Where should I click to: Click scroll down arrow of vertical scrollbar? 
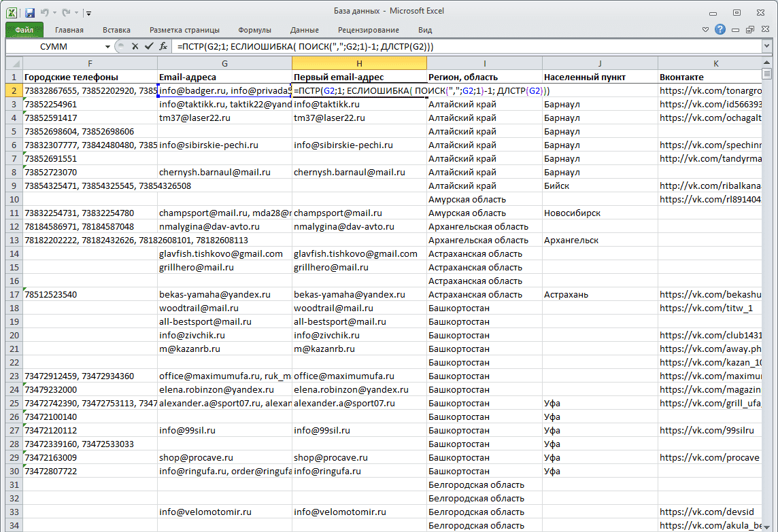[766, 527]
